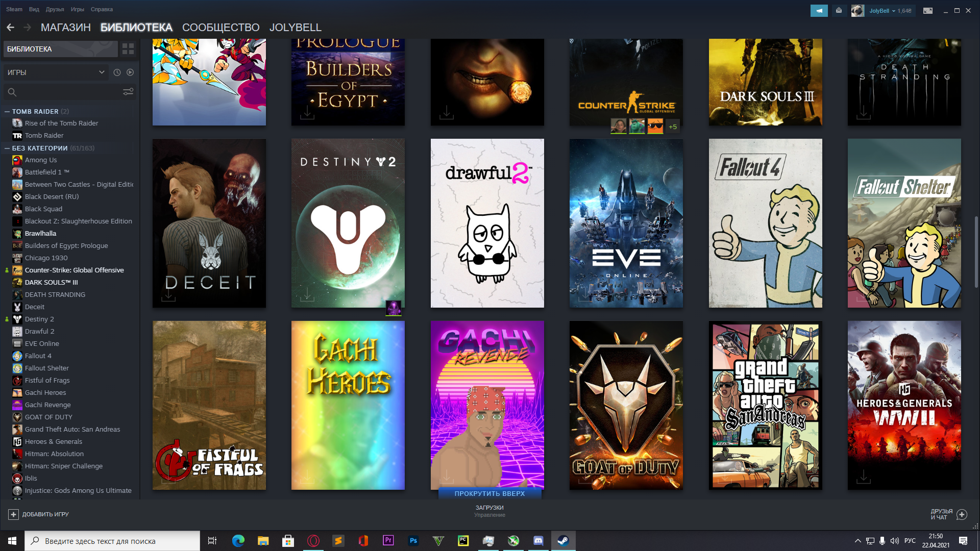Click the Windows taskbar search box
This screenshot has width=980, height=551.
(x=112, y=541)
